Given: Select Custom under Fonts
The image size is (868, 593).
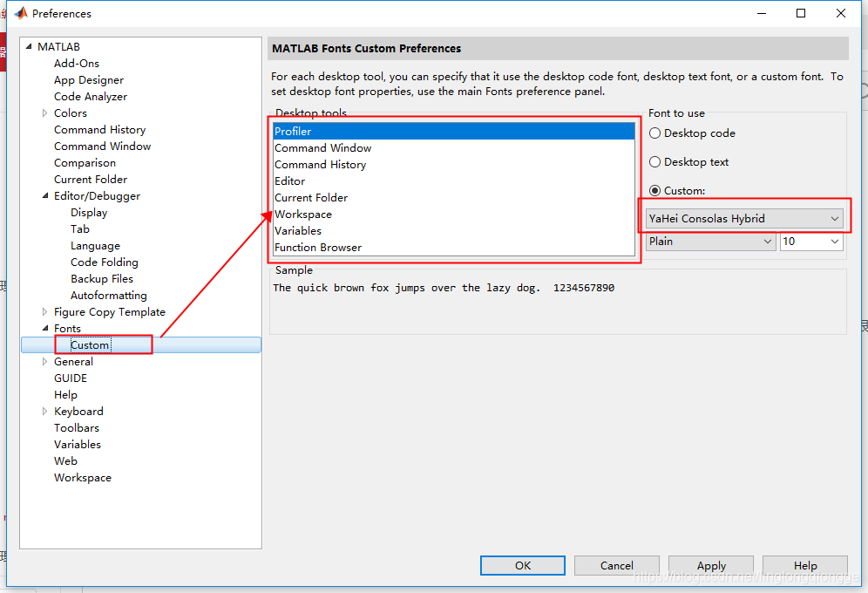Looking at the screenshot, I should (90, 345).
